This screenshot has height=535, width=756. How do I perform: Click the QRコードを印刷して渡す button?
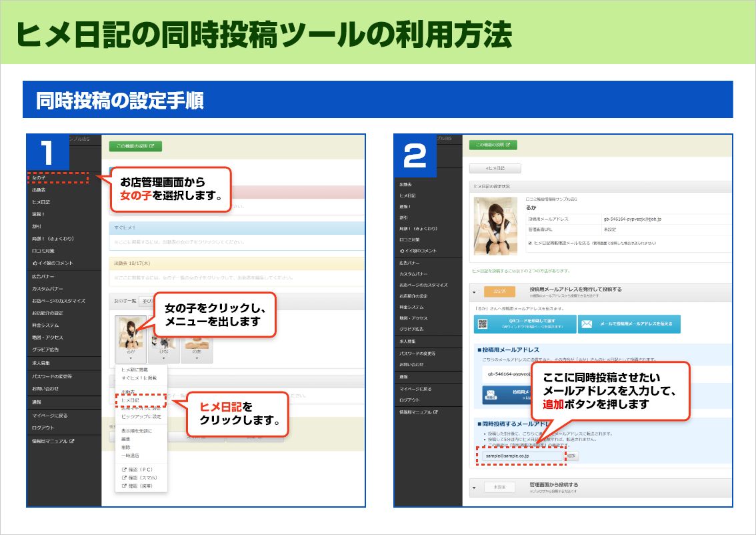point(525,324)
